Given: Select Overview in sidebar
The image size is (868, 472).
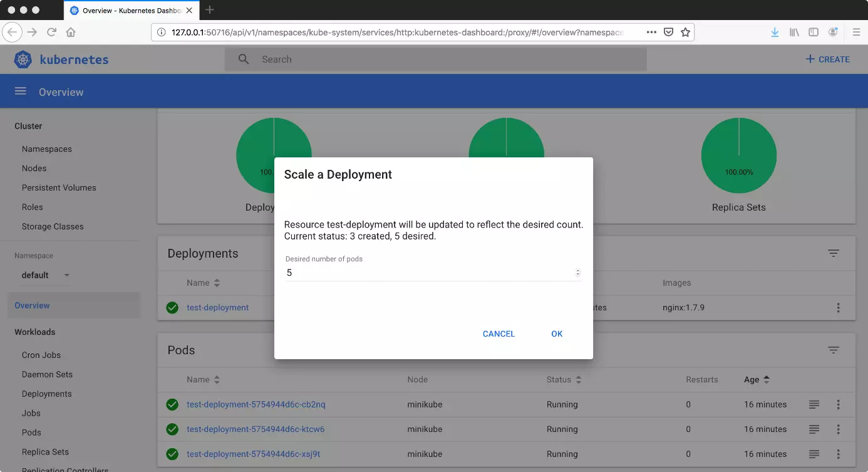Looking at the screenshot, I should [74, 305].
